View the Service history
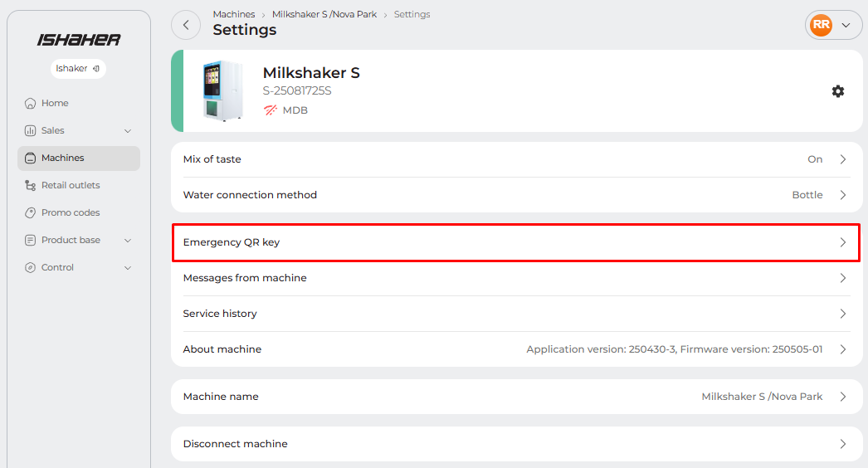 [516, 314]
